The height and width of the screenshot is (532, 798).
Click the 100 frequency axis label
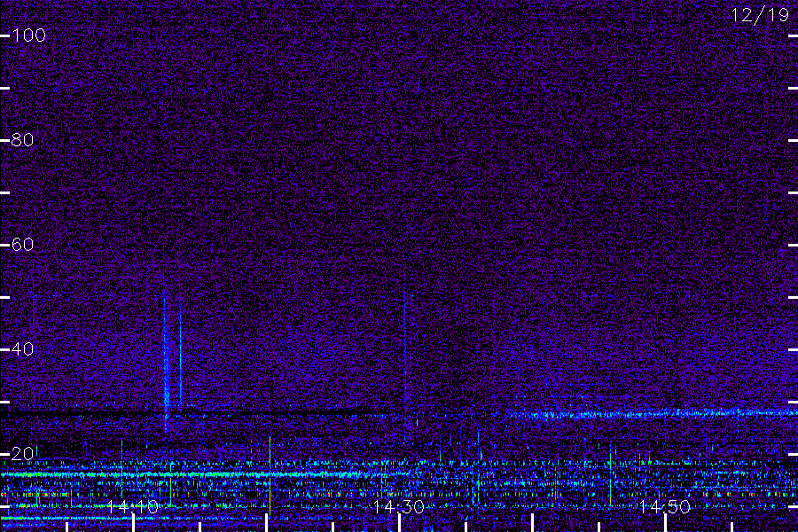[x=29, y=35]
